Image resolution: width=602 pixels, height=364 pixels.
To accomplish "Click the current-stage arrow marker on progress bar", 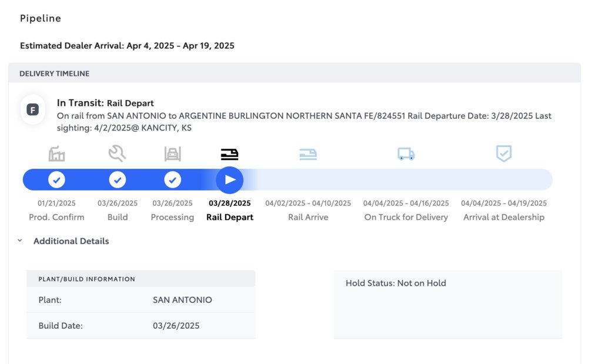I will click(x=230, y=180).
